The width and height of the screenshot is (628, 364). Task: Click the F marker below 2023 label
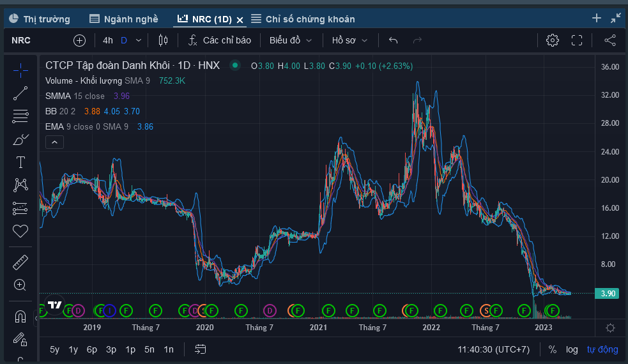click(553, 310)
